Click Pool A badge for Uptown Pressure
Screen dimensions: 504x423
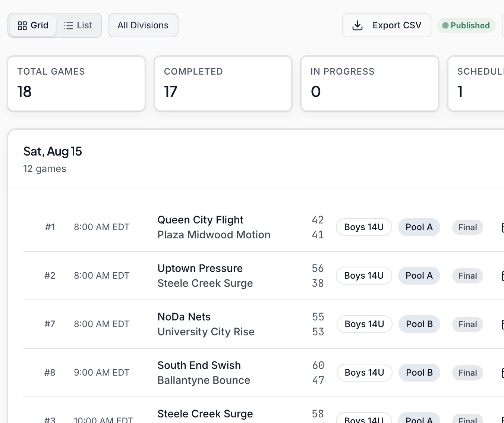click(419, 276)
